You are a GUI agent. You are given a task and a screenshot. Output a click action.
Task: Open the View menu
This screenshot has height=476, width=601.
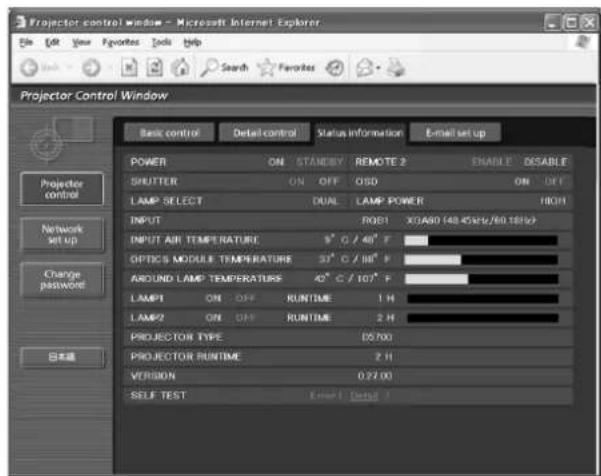coord(81,42)
